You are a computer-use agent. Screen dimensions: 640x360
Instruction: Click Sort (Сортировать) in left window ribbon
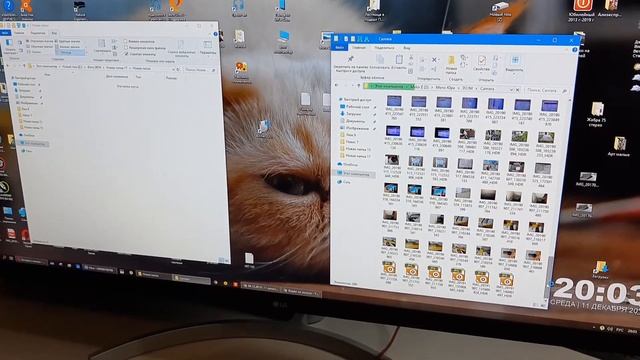[x=101, y=46]
